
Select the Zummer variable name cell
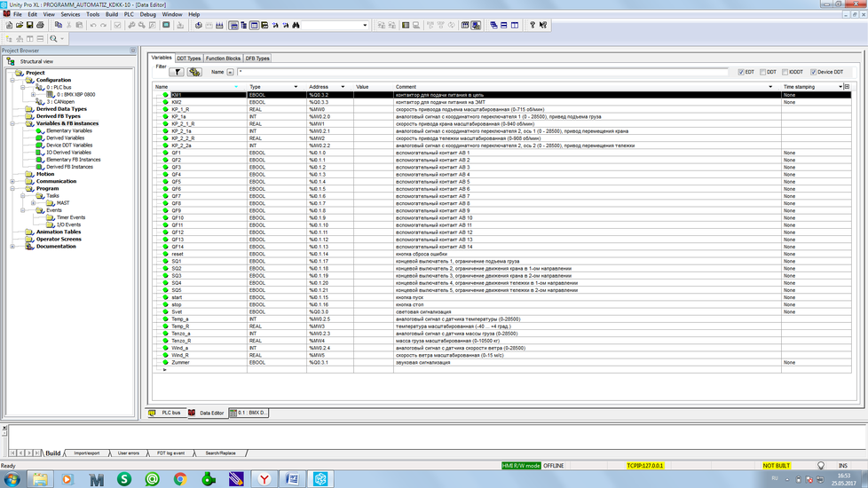tap(208, 362)
